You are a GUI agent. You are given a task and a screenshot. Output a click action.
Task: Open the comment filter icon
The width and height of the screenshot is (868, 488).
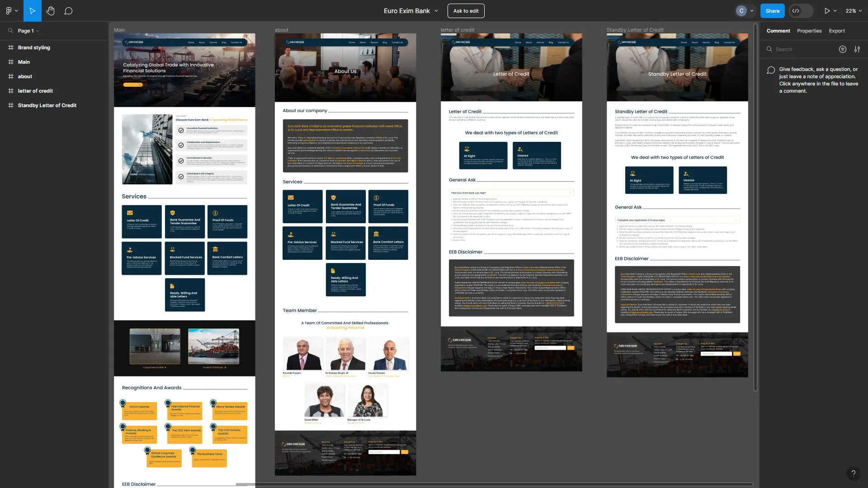click(x=842, y=49)
